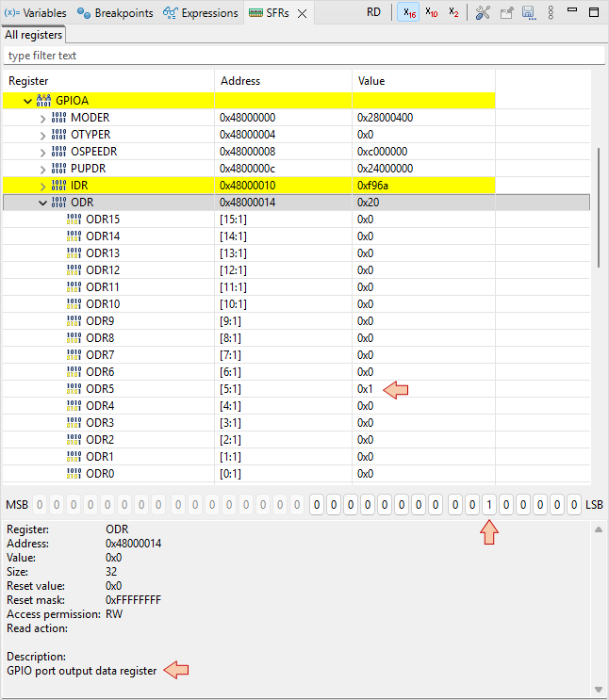Toggle bit 5 set to 1 in bit field
This screenshot has width=609, height=700.
click(x=488, y=505)
